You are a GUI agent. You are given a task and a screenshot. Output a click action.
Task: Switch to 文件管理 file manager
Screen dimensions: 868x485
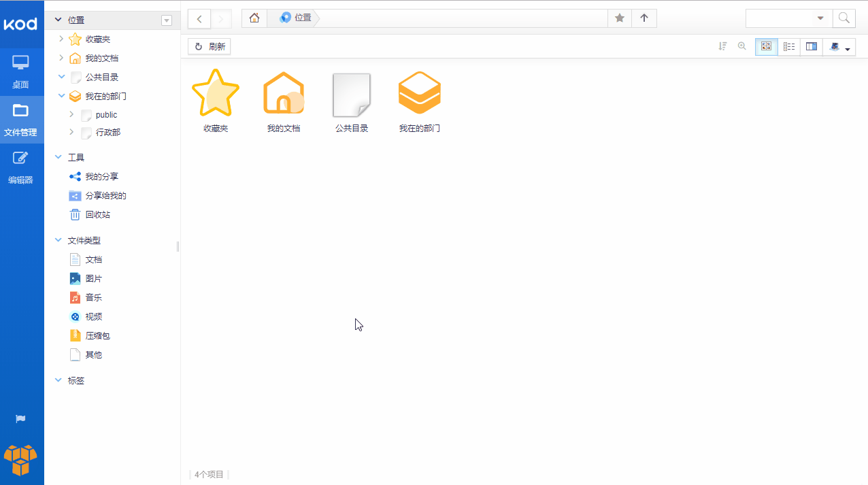[x=21, y=120]
